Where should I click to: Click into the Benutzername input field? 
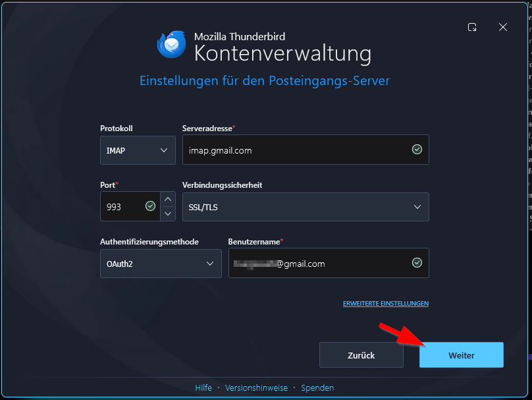[329, 263]
